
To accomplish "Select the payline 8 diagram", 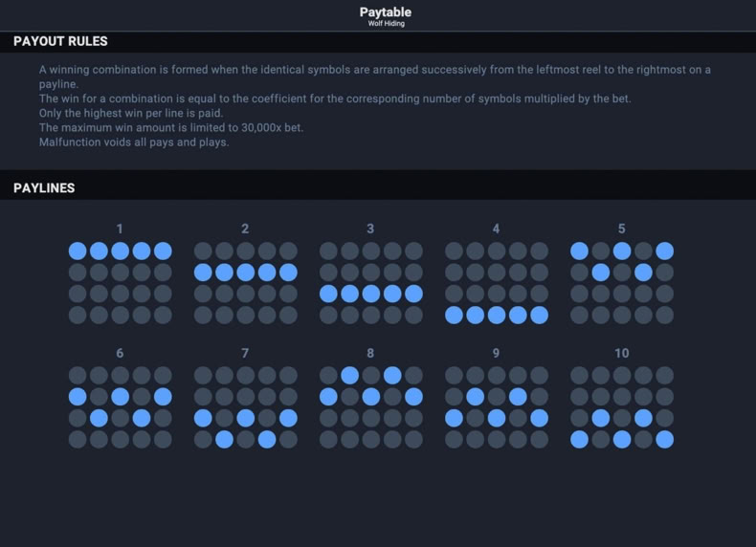I will (370, 407).
